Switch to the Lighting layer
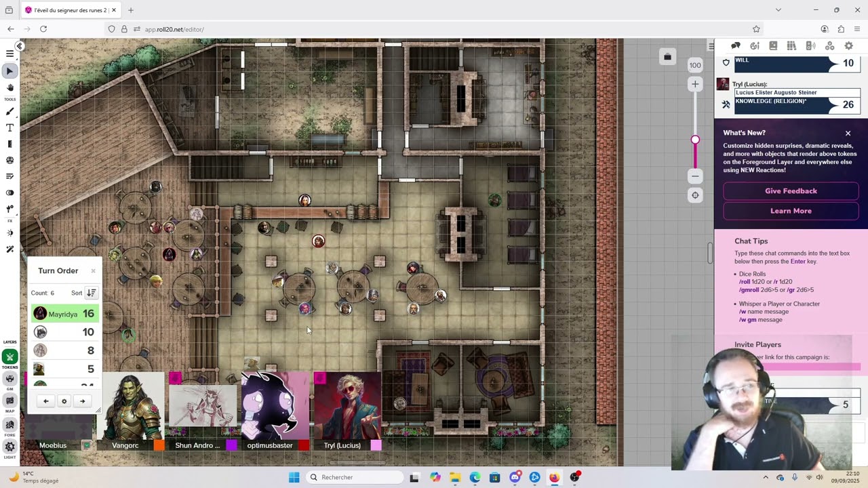 [9, 447]
